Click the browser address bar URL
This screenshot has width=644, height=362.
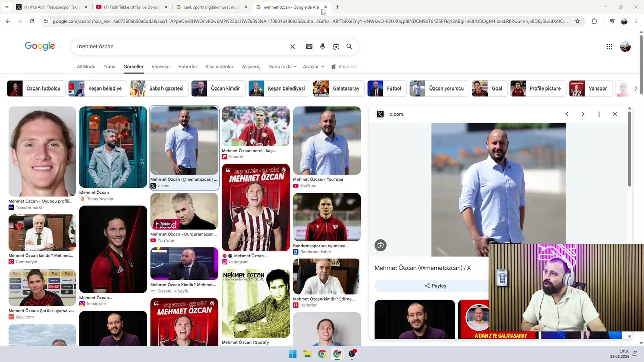(310, 21)
